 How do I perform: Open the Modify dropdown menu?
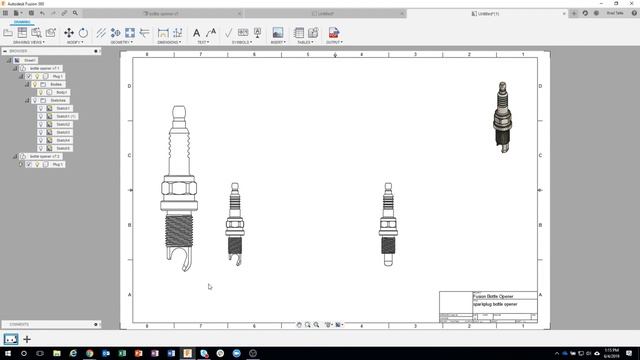(75, 42)
